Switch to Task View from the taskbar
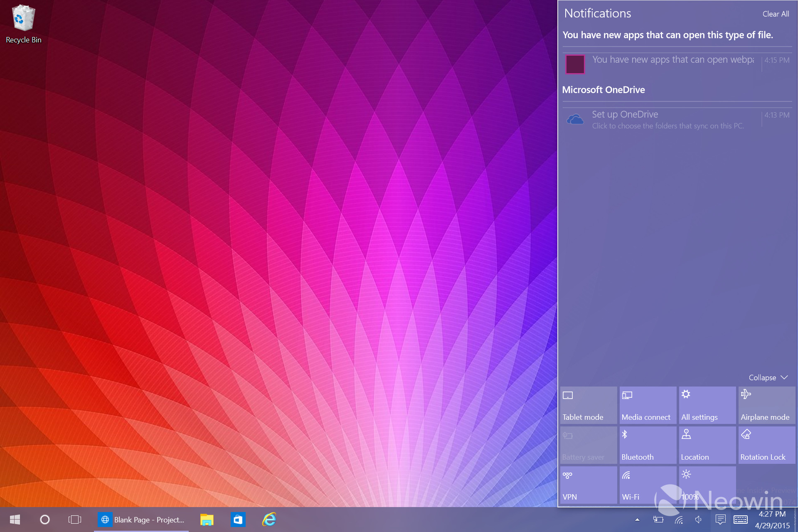 pyautogui.click(x=74, y=520)
